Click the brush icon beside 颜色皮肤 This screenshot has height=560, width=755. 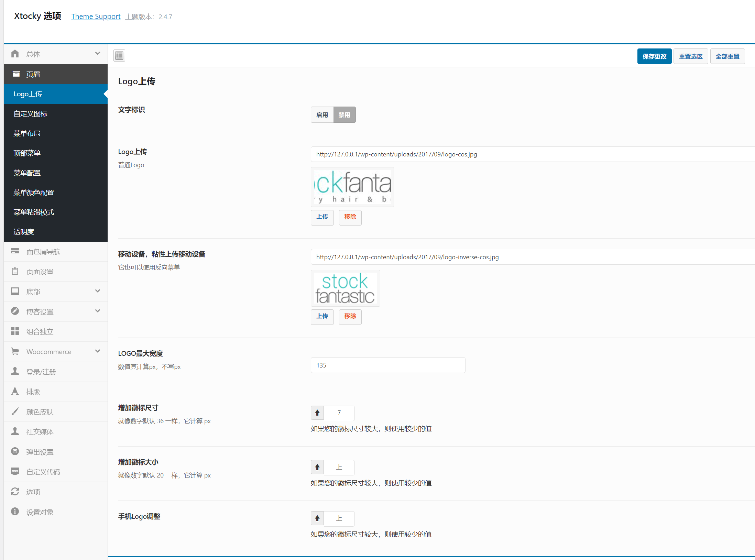pyautogui.click(x=15, y=411)
